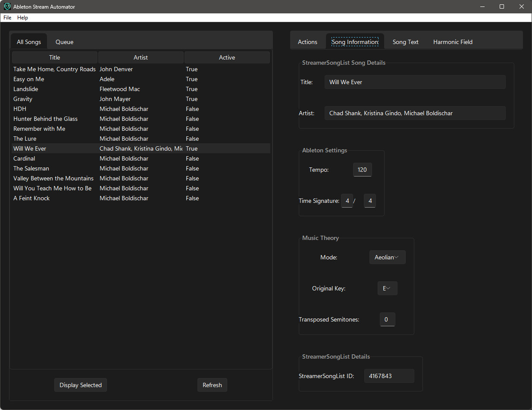Focus the StreamerSongList ID field
The image size is (532, 410).
click(389, 376)
